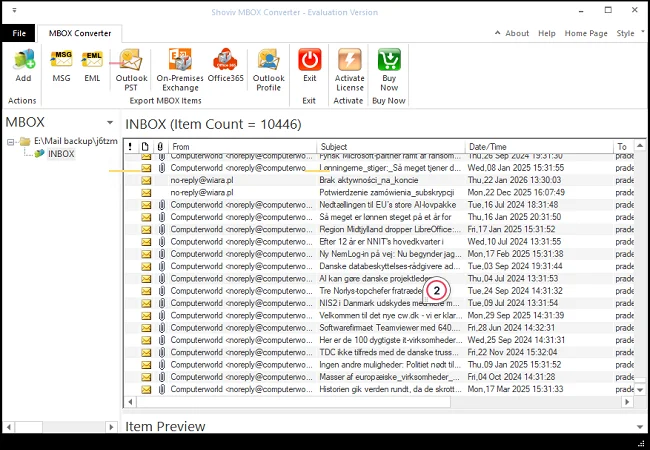Collapse the E:\Mail backup tree node

(11, 142)
